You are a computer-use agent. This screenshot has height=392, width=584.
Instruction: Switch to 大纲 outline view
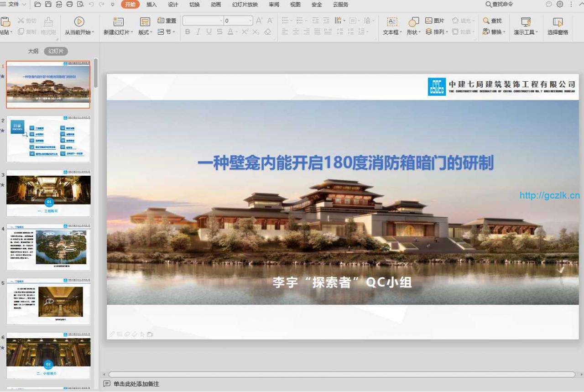[33, 51]
